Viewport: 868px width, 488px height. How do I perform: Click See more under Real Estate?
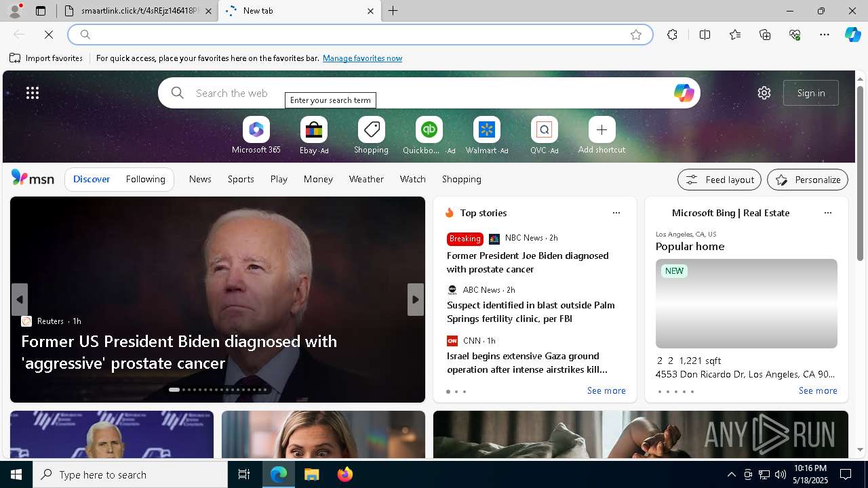click(818, 390)
